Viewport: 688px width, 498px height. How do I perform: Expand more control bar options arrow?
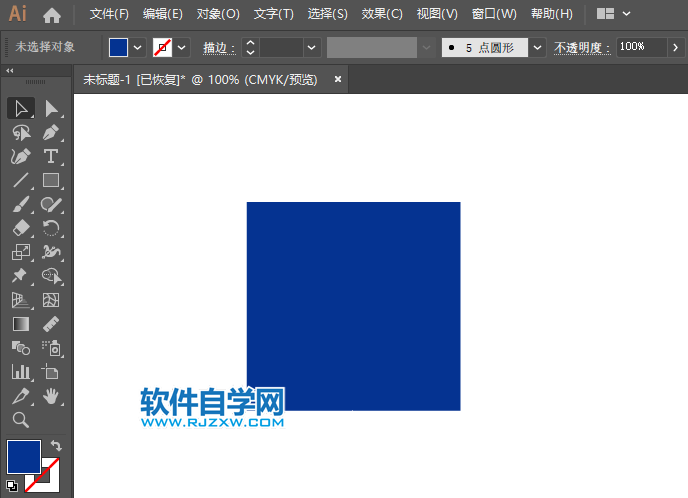[x=675, y=47]
